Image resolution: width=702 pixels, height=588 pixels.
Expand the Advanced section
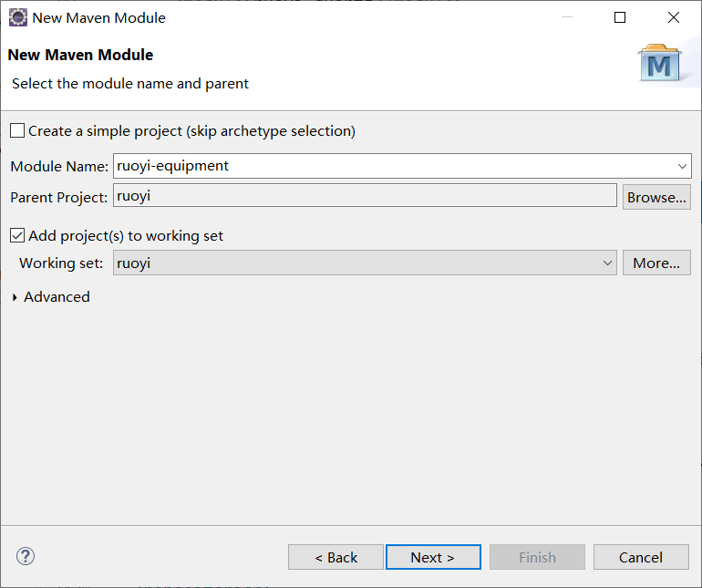(x=15, y=297)
